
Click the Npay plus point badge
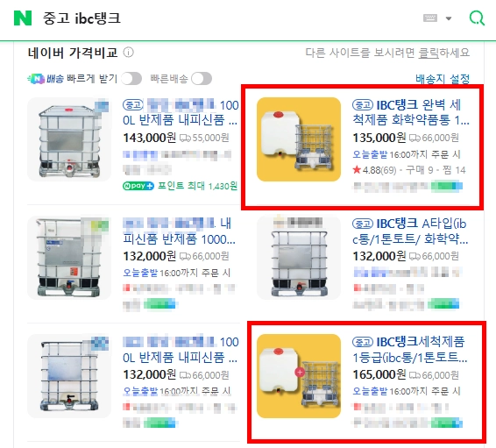(x=138, y=186)
